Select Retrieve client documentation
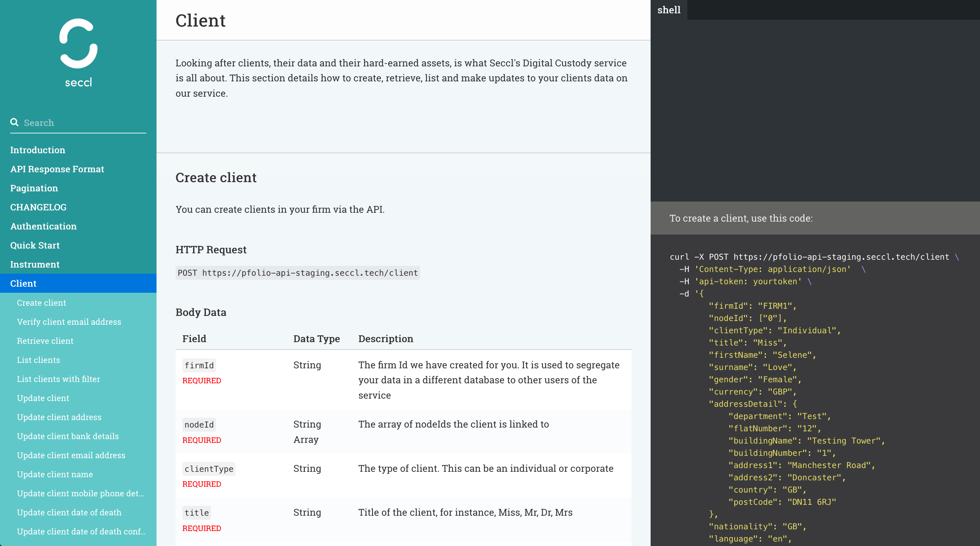This screenshot has height=546, width=980. tap(45, 340)
